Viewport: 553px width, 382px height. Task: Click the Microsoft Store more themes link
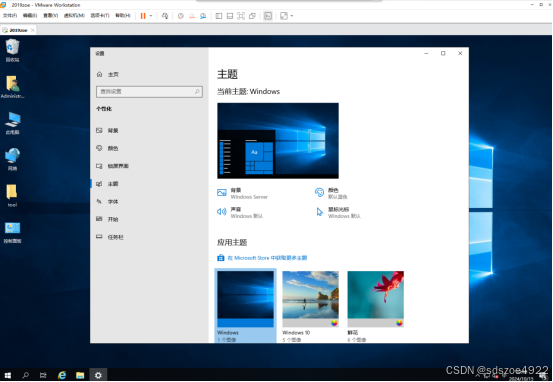(262, 258)
